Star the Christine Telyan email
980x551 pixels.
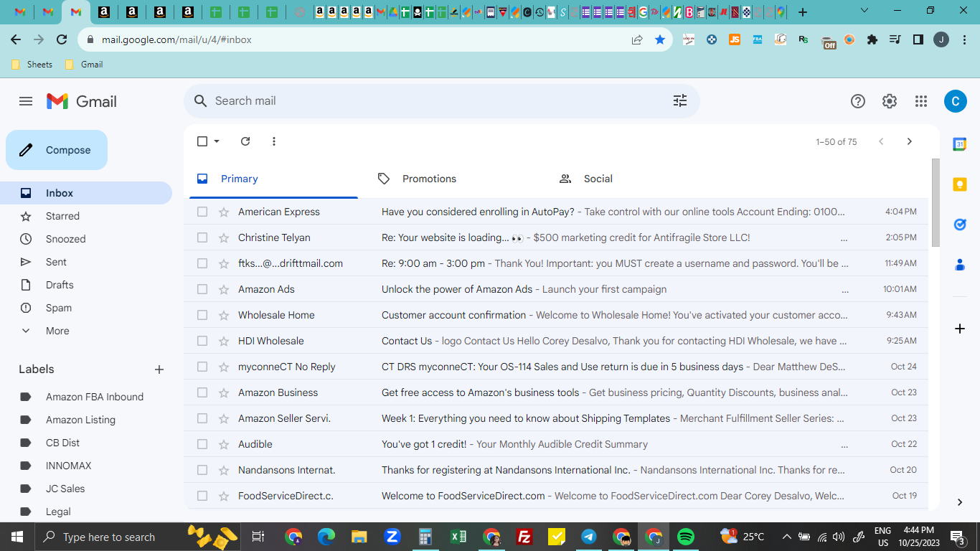coord(224,237)
